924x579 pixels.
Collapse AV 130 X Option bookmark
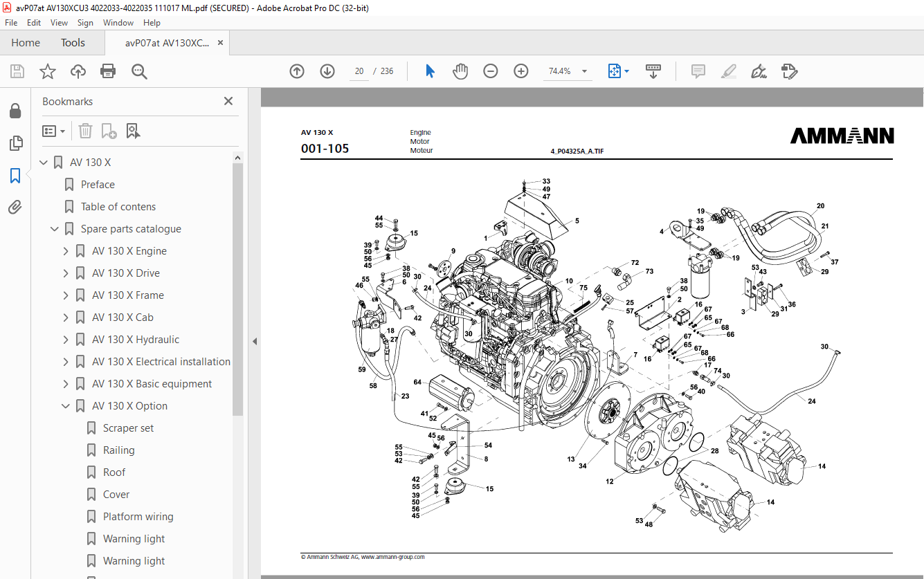pyautogui.click(x=66, y=406)
